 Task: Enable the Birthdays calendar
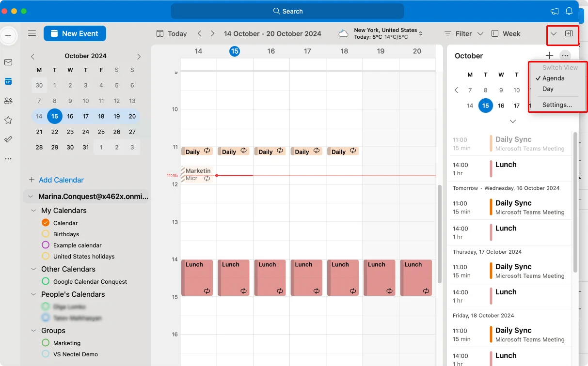pyautogui.click(x=46, y=234)
